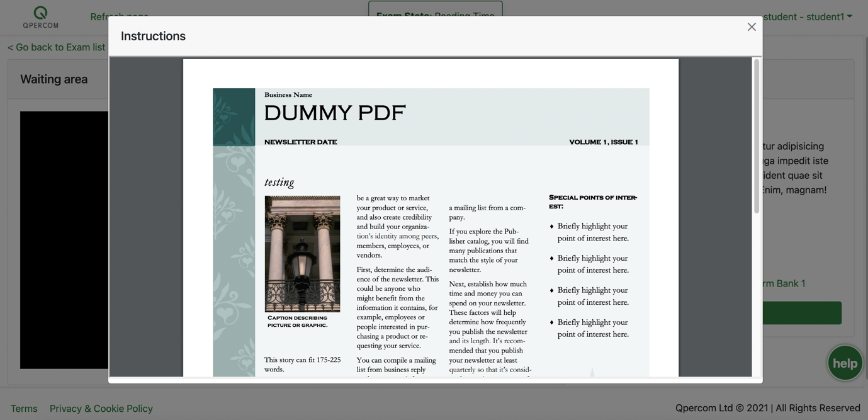Click the Qpercom Ltd copyright notice
Viewport: 868px width, 420px height.
coord(768,408)
